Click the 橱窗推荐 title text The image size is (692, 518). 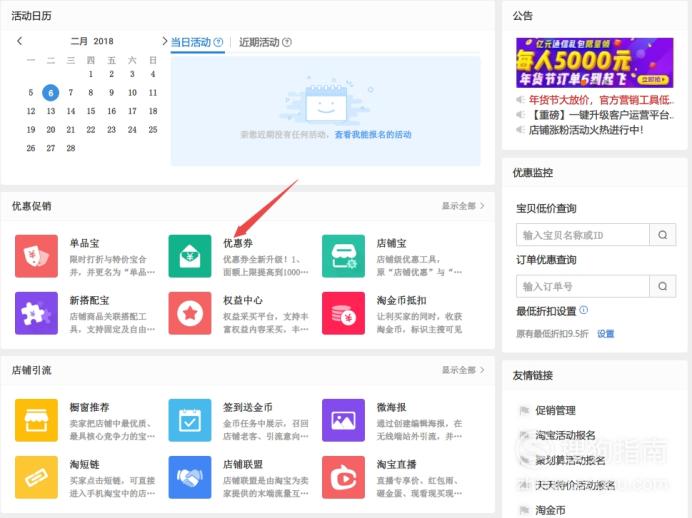90,407
